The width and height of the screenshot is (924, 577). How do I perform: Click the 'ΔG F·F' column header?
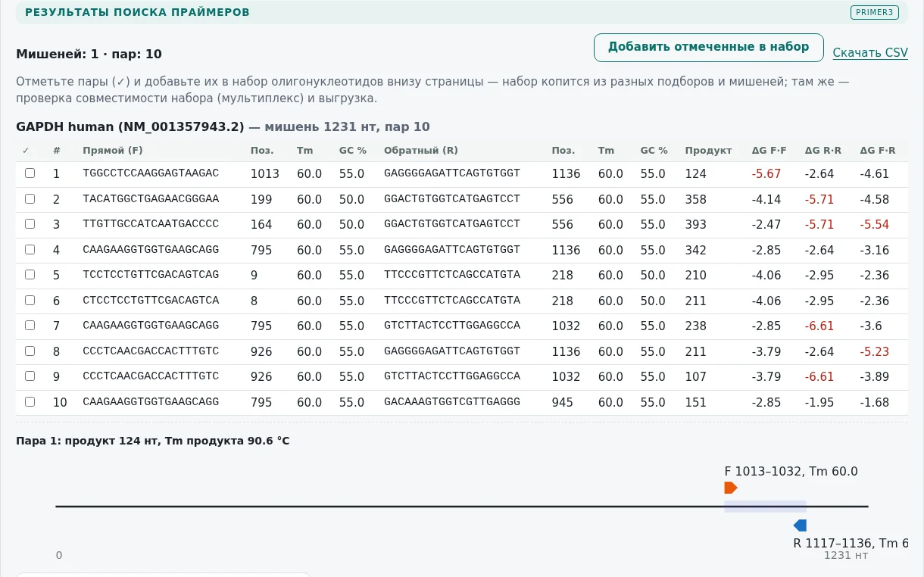(769, 151)
